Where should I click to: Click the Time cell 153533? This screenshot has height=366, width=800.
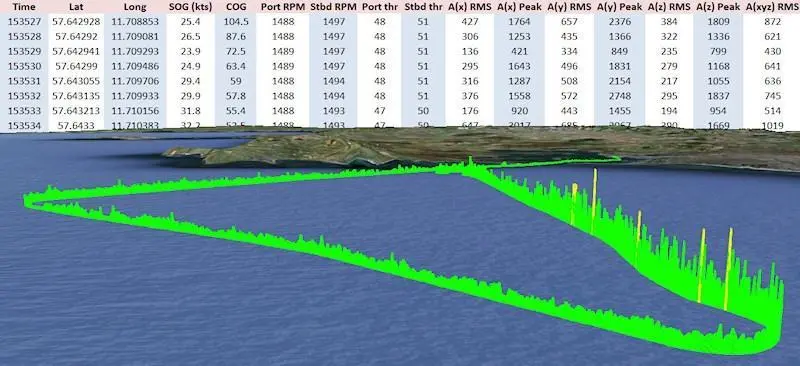pos(24,111)
